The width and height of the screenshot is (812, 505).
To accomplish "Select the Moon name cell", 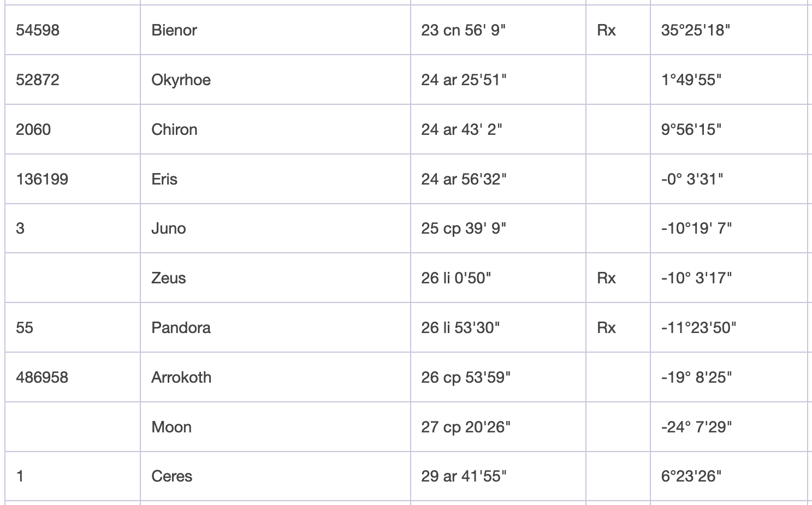I will pos(171,427).
